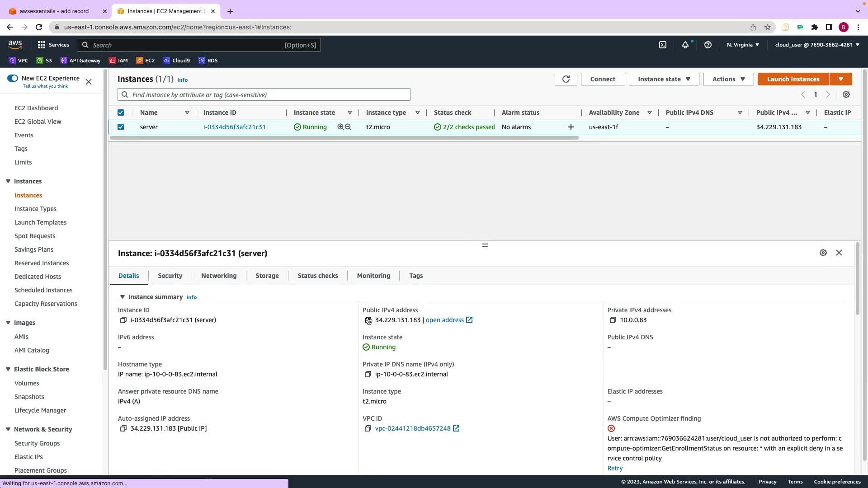Open the Status checks tab
The height and width of the screenshot is (488, 868).
[317, 276]
